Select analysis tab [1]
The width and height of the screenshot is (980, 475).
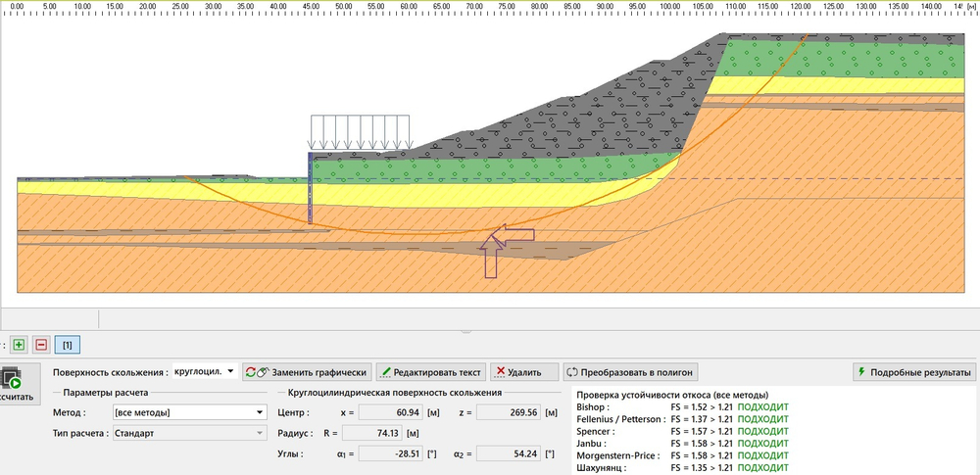(68, 345)
